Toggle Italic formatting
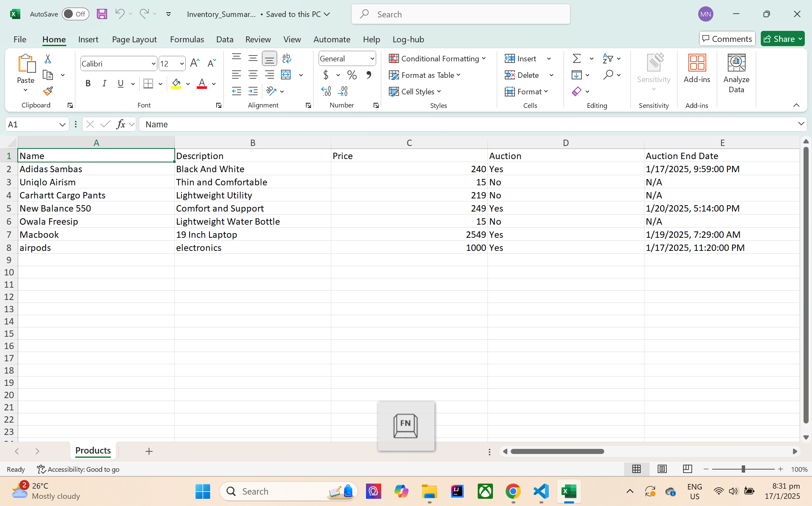812x506 pixels. pyautogui.click(x=104, y=83)
